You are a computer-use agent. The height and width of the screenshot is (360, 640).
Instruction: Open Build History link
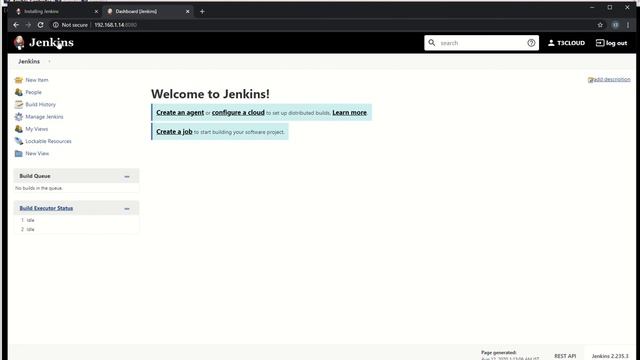tap(40, 104)
